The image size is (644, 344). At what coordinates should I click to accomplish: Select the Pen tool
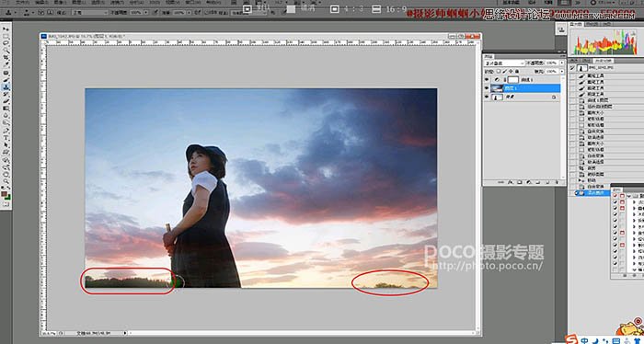[7, 130]
